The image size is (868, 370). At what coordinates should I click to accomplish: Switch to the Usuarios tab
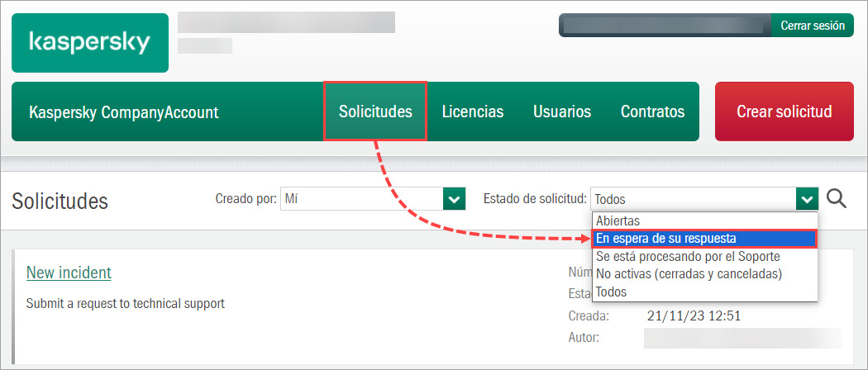pyautogui.click(x=562, y=111)
